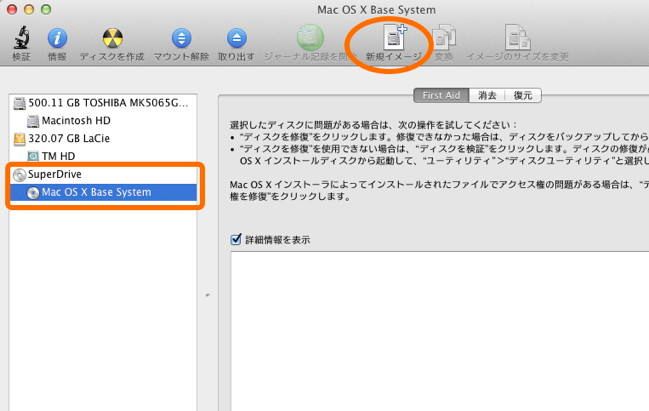Select the 500.11 GB TOSHIBA disk
The image size is (649, 411).
click(102, 103)
